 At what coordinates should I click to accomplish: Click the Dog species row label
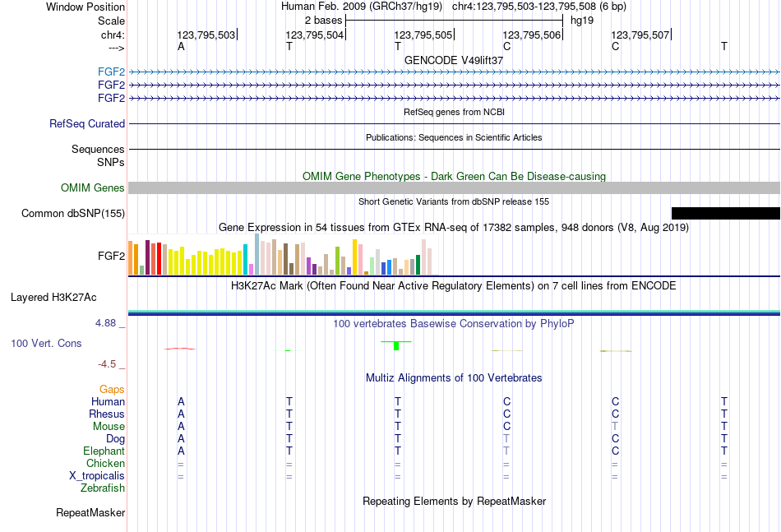pyautogui.click(x=116, y=438)
